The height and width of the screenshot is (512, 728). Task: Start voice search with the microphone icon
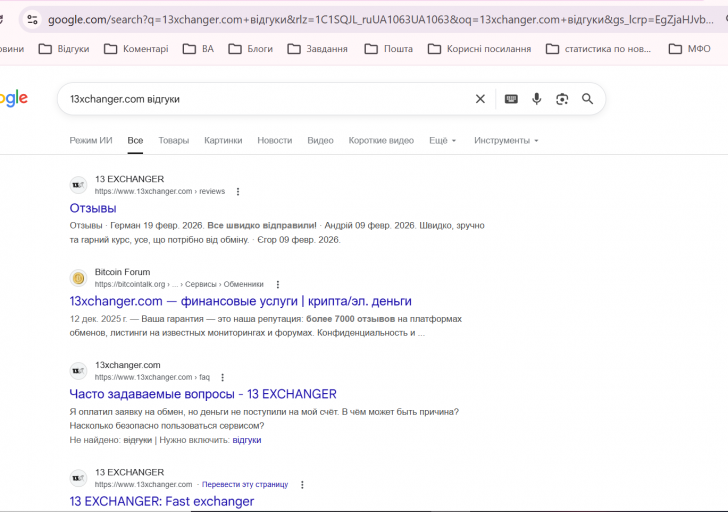point(536,99)
